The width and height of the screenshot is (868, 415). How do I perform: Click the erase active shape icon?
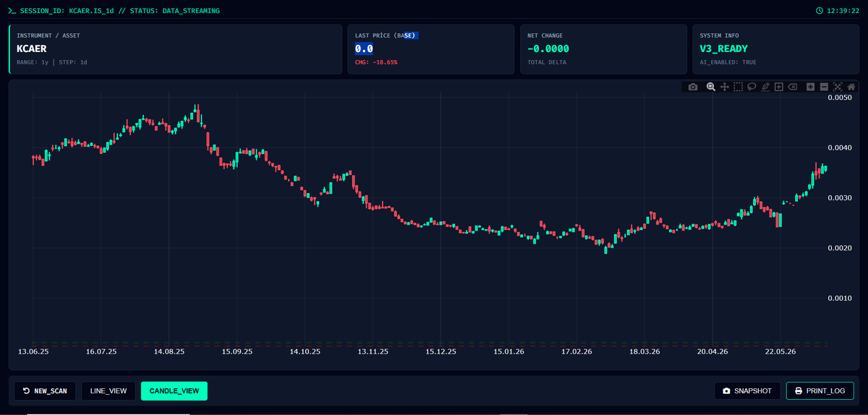click(x=793, y=87)
